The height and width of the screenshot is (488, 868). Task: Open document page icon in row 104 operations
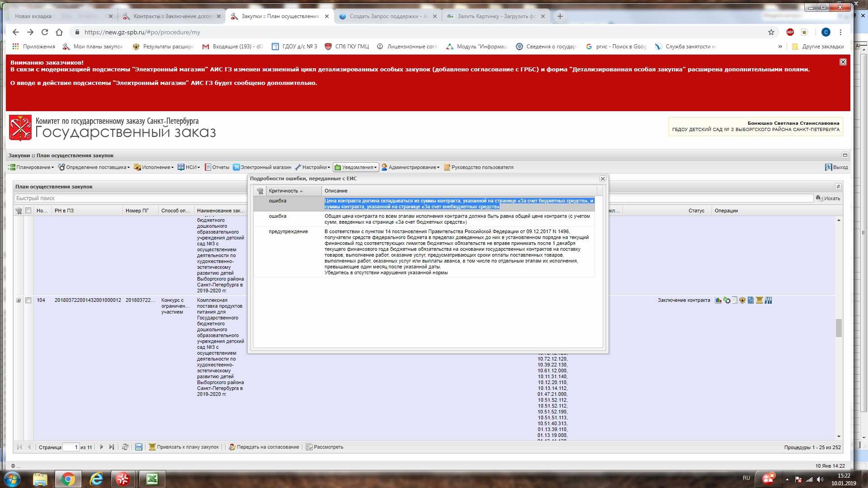pos(735,300)
